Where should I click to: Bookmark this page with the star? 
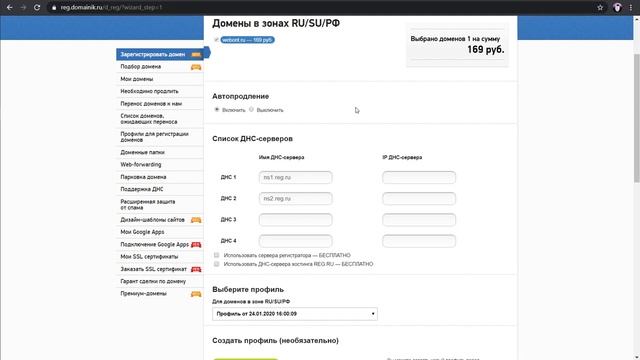click(600, 7)
